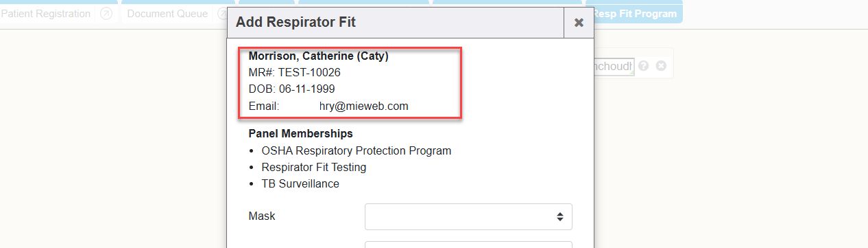Click the field below Mask
This screenshot has width=868, height=248.
(x=468, y=245)
